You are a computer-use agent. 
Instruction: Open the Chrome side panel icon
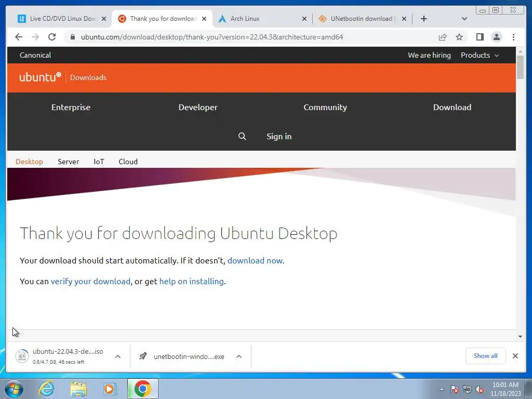480,37
